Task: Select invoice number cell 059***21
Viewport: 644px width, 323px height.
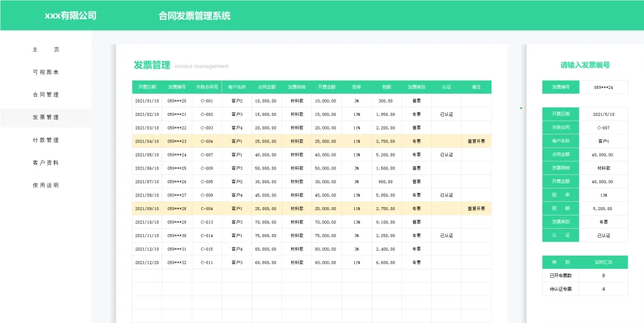Action: 177,115
